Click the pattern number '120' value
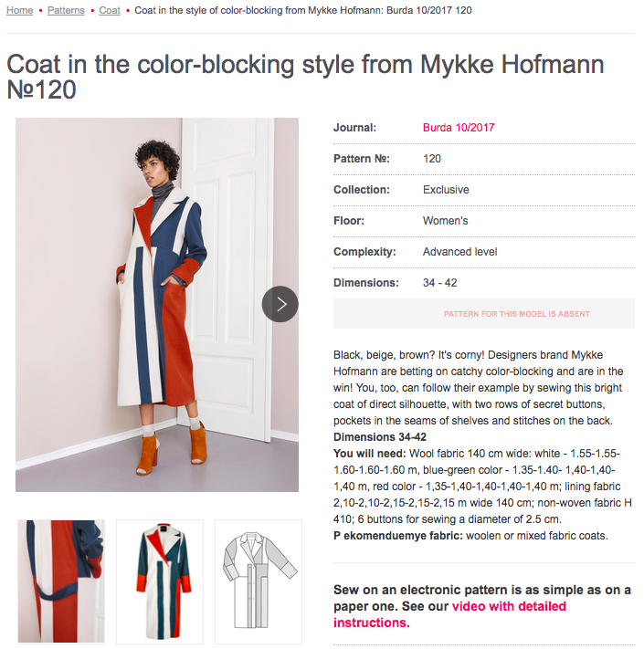Viewport: 644px width, 649px height. pyautogui.click(x=432, y=159)
